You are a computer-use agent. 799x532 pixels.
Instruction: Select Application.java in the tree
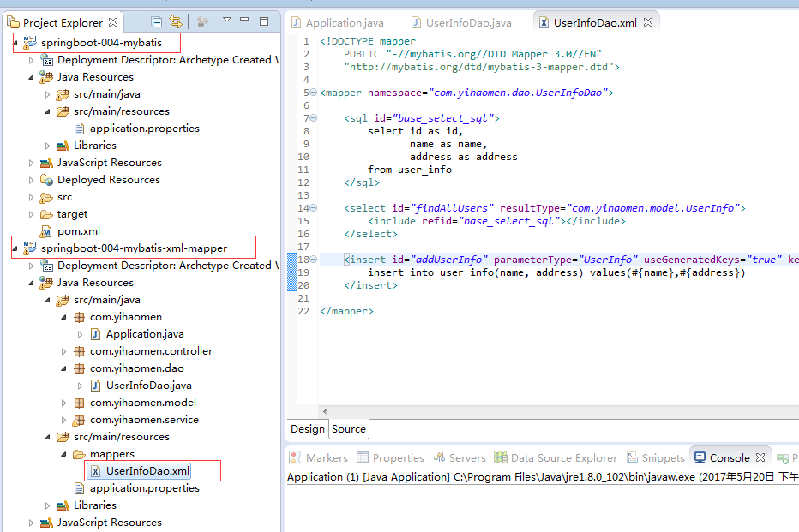[x=145, y=334]
